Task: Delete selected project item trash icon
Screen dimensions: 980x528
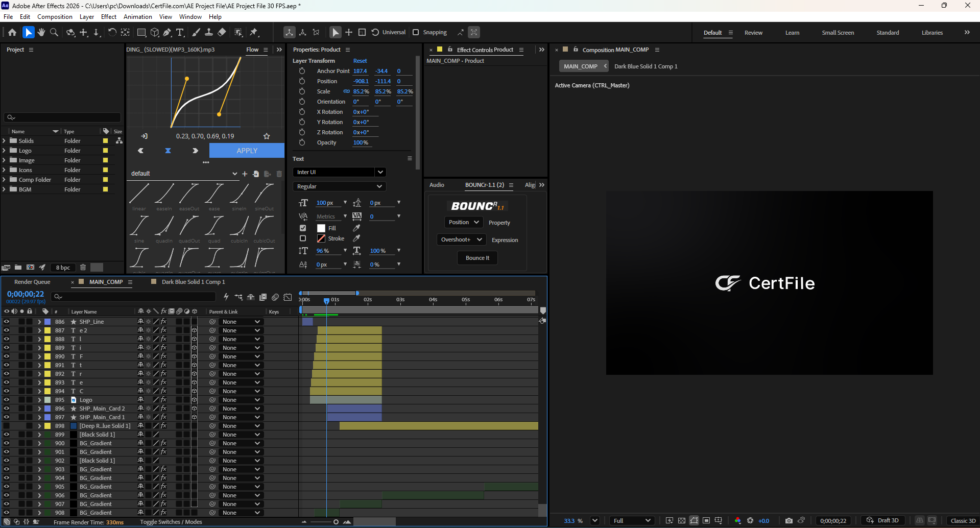Action: [x=83, y=267]
